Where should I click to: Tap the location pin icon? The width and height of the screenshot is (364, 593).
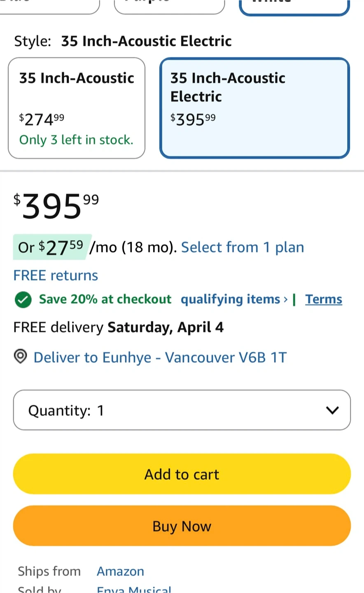coord(20,357)
